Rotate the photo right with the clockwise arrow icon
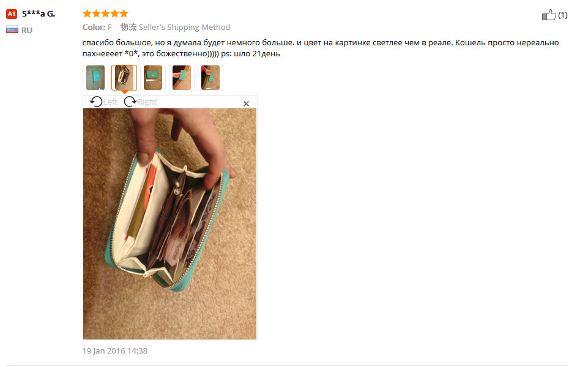 pos(130,102)
